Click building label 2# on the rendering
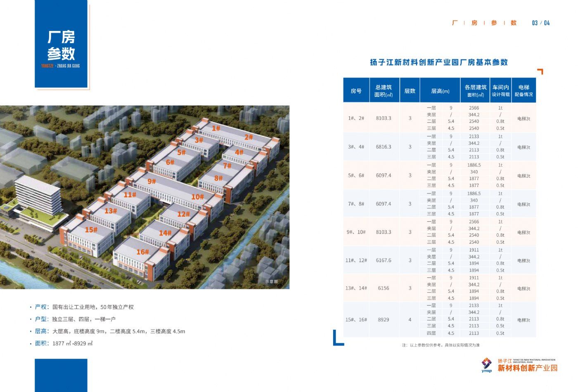Screen dimensions: 578x392 coord(248,137)
